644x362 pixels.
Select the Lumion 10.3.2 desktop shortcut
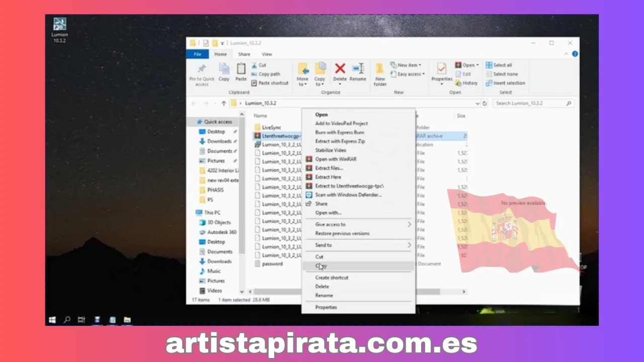click(59, 30)
